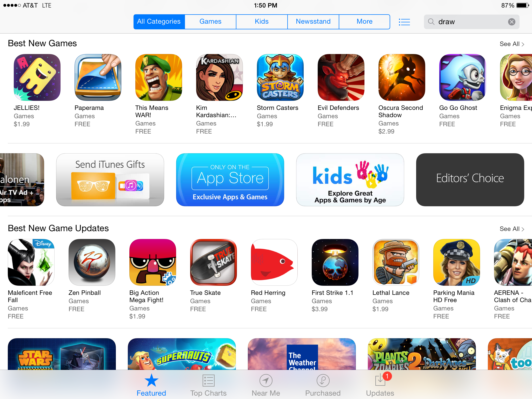The width and height of the screenshot is (532, 399).
Task: Open the Editors' Choice banner
Action: tap(470, 180)
